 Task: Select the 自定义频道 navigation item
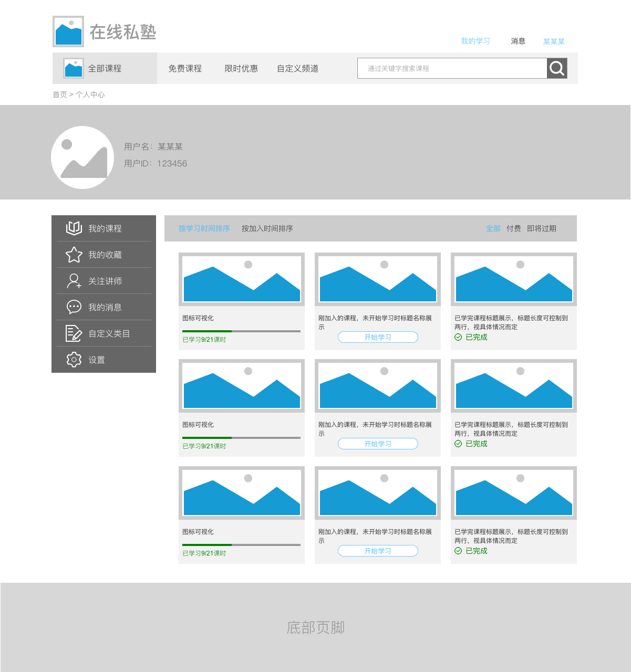(297, 68)
